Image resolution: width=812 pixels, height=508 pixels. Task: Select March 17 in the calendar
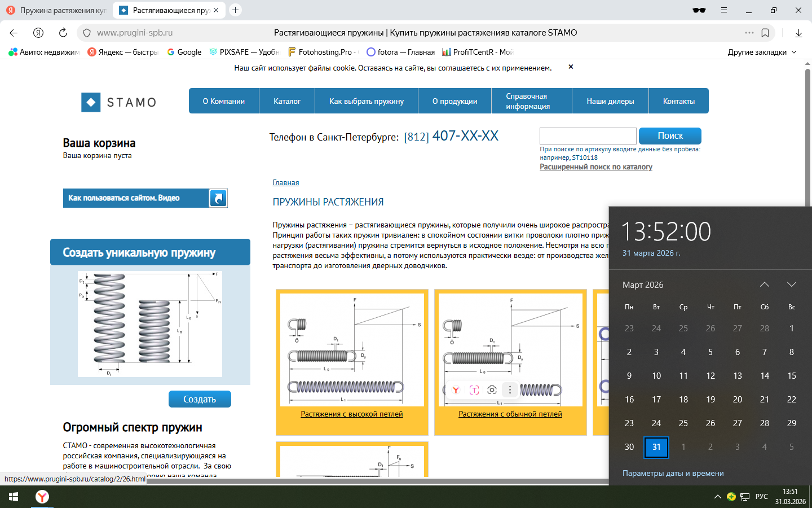tap(656, 400)
